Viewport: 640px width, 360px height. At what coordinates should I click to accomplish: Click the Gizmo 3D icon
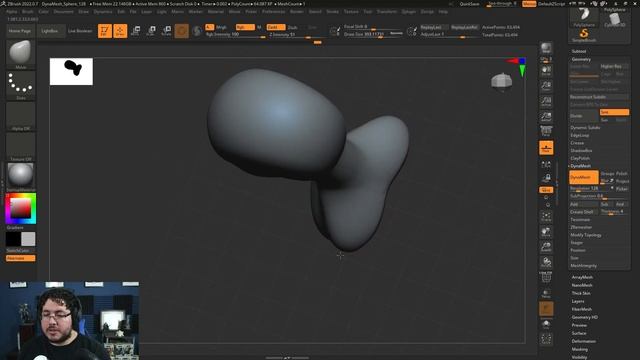[182, 31]
